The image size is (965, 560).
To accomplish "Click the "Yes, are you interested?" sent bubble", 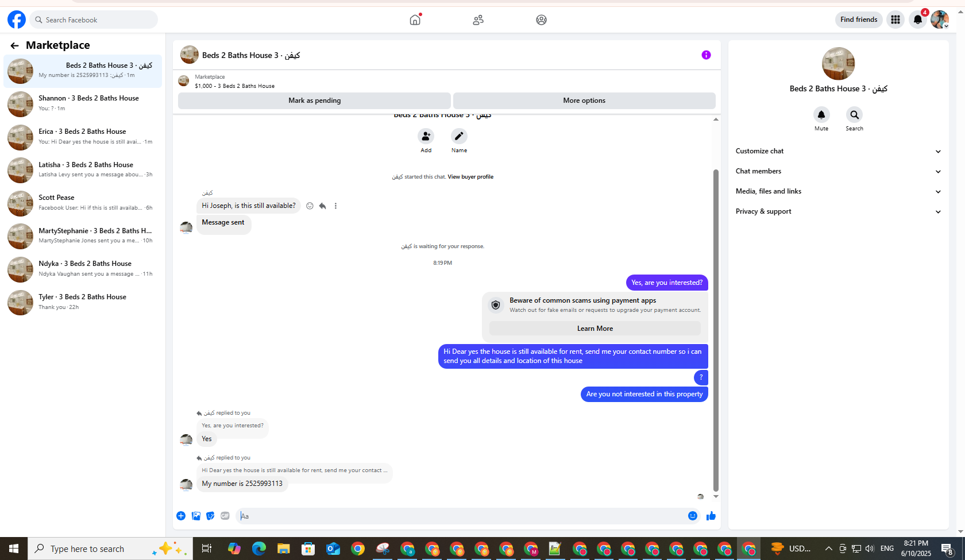I will pos(667,283).
